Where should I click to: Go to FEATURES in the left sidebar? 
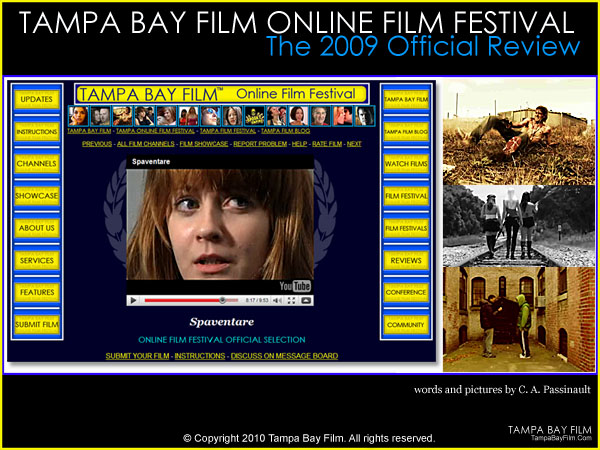pos(37,292)
